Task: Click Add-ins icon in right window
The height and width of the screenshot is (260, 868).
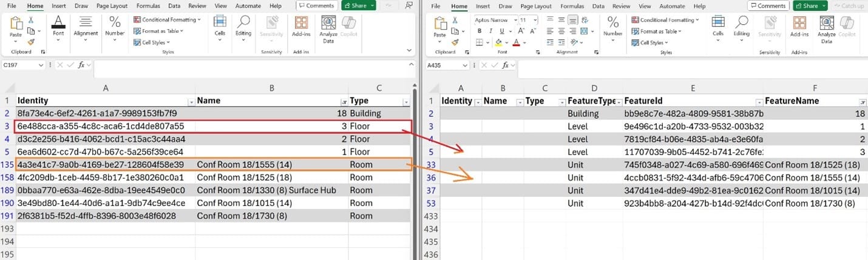Action: coord(799,22)
